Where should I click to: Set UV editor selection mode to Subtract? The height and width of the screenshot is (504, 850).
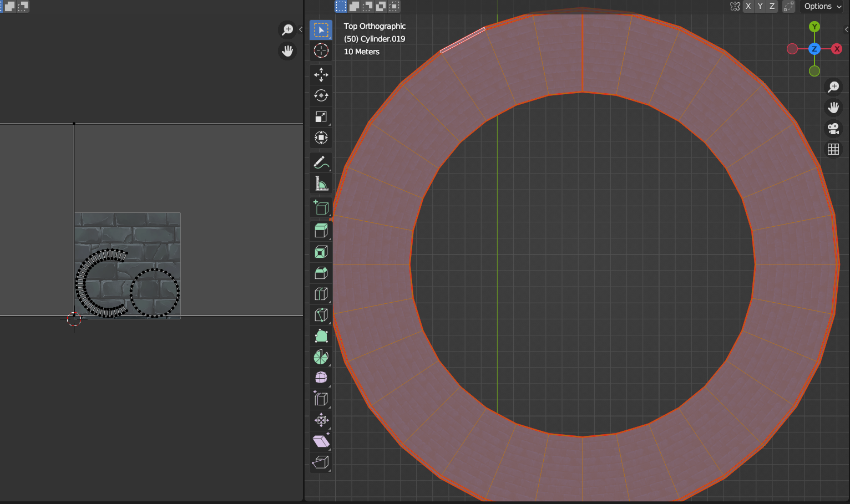coord(23,6)
